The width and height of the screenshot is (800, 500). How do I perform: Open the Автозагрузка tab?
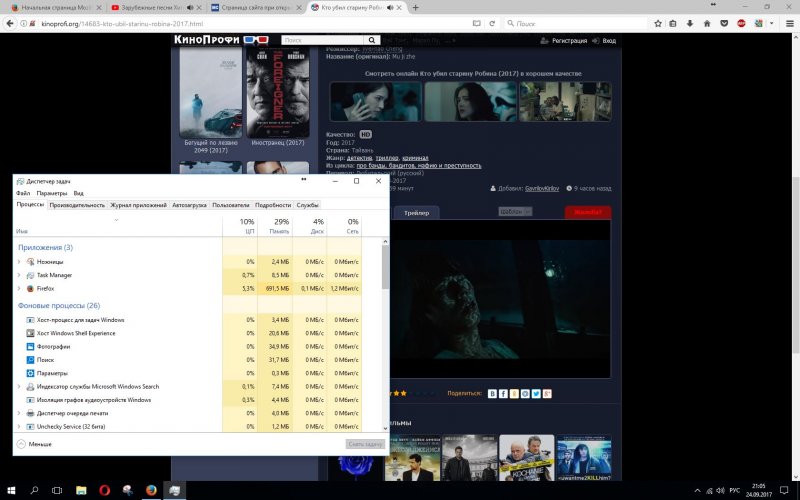click(x=189, y=205)
